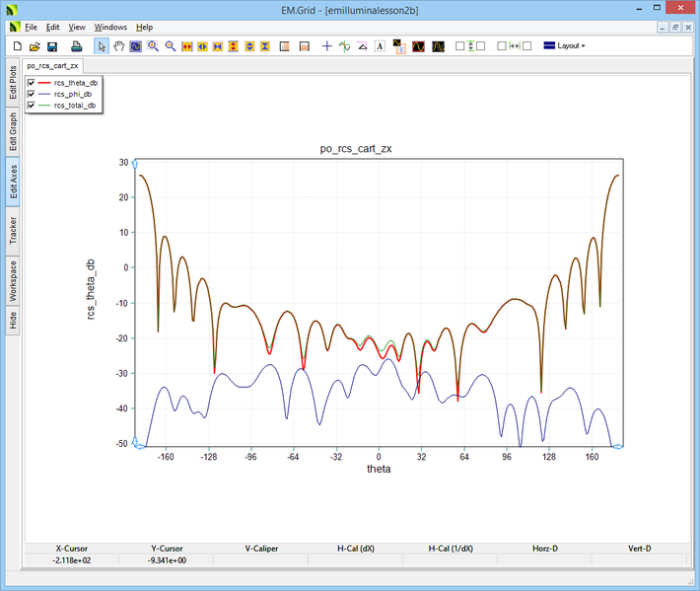
Task: Hide the rcs_total_db trace
Action: click(x=32, y=105)
